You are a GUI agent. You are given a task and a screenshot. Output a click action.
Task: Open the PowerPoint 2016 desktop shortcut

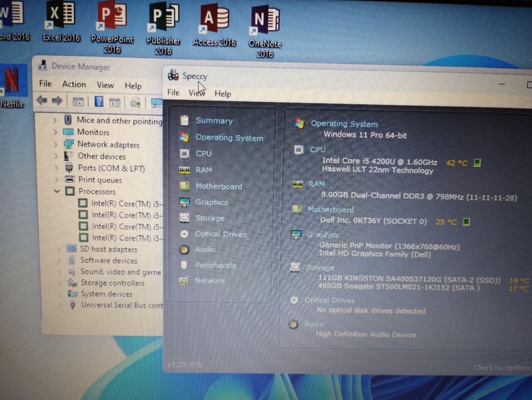tap(112, 27)
